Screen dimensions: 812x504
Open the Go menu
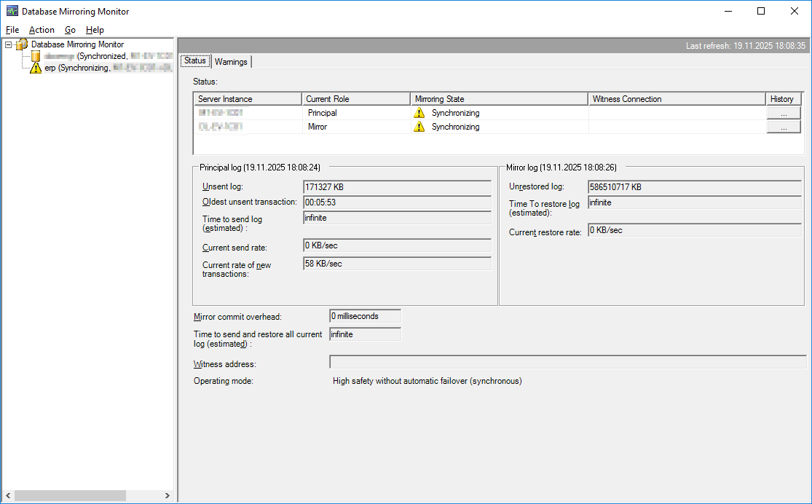(70, 30)
